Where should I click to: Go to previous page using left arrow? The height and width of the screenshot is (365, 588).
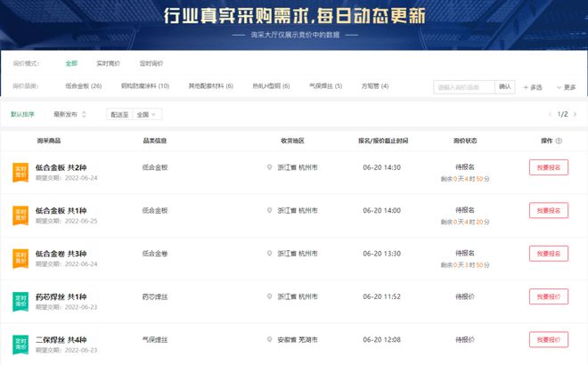[551, 114]
